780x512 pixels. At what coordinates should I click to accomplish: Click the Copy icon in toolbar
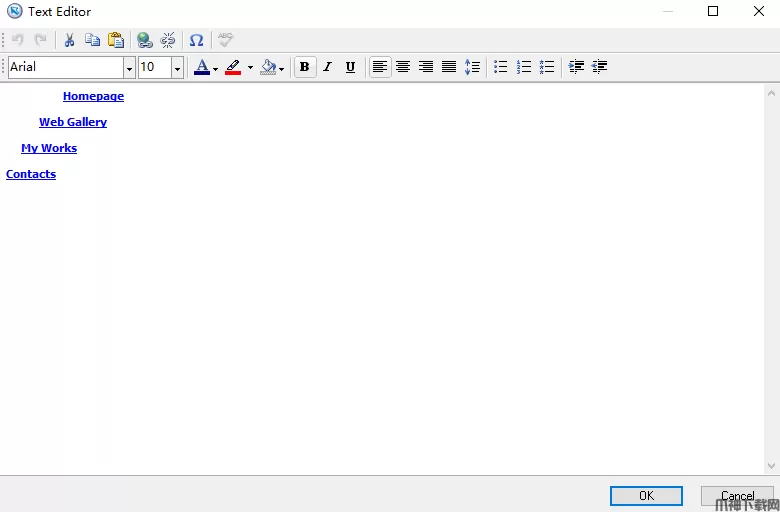(92, 40)
